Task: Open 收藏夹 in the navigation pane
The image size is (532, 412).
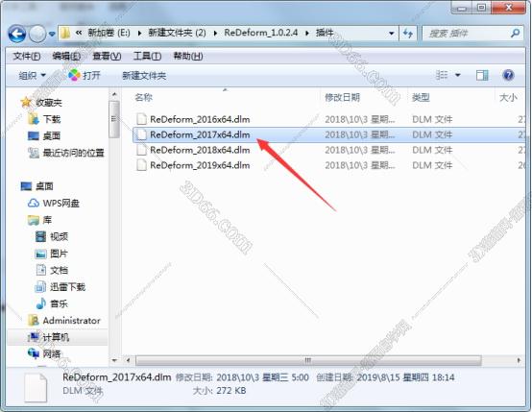Action: coord(49,102)
